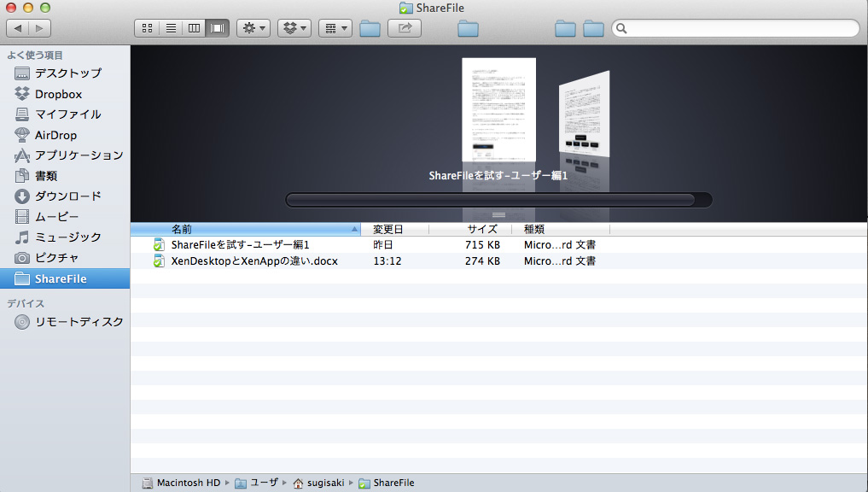Go back to the previous folder
This screenshot has width=868, height=492.
click(18, 28)
